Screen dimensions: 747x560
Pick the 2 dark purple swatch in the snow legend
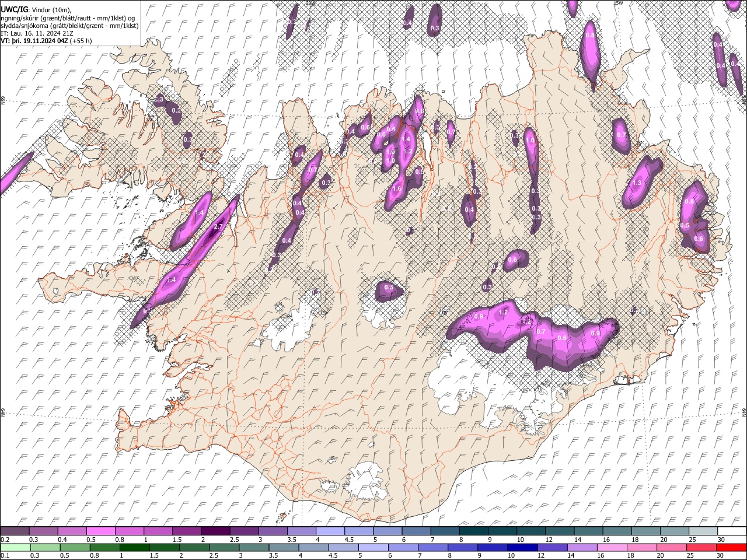(215, 531)
